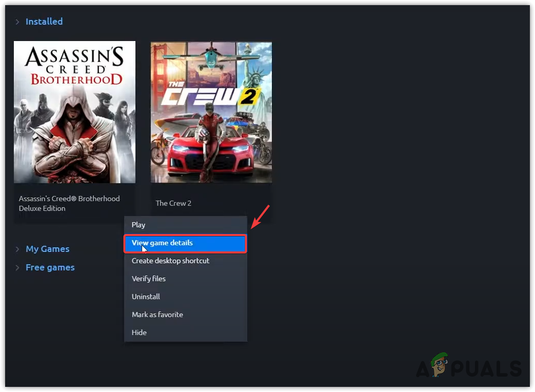Open the My Games section heading

[48, 249]
